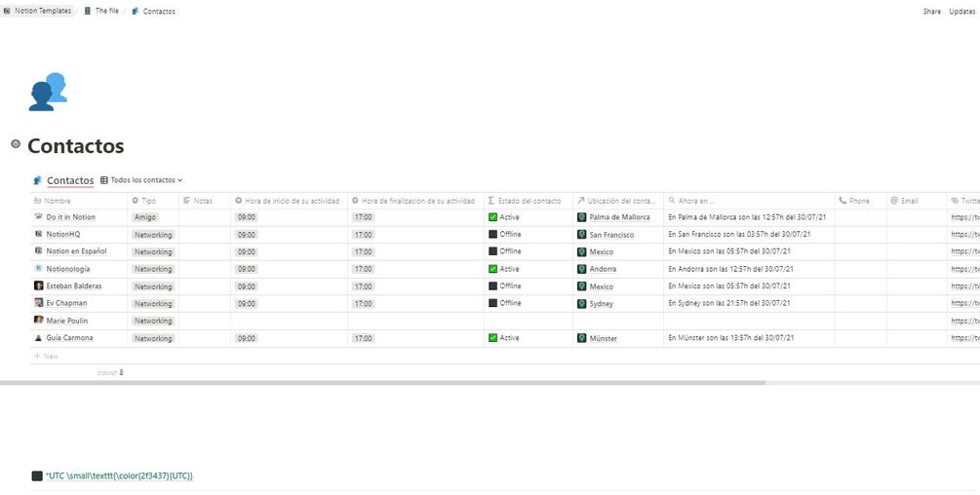Screen dimensions: 980x495
Task: Click the database icon beside Contactos link
Action: point(37,180)
